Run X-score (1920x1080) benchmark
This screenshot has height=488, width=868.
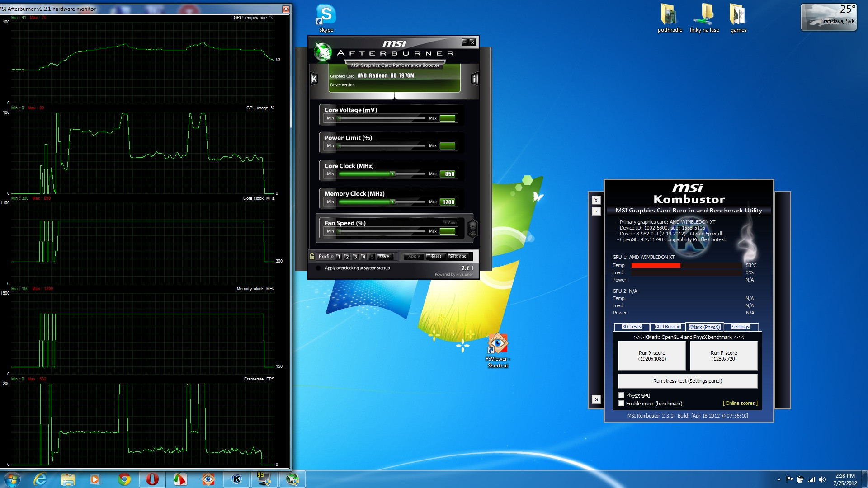(x=652, y=356)
